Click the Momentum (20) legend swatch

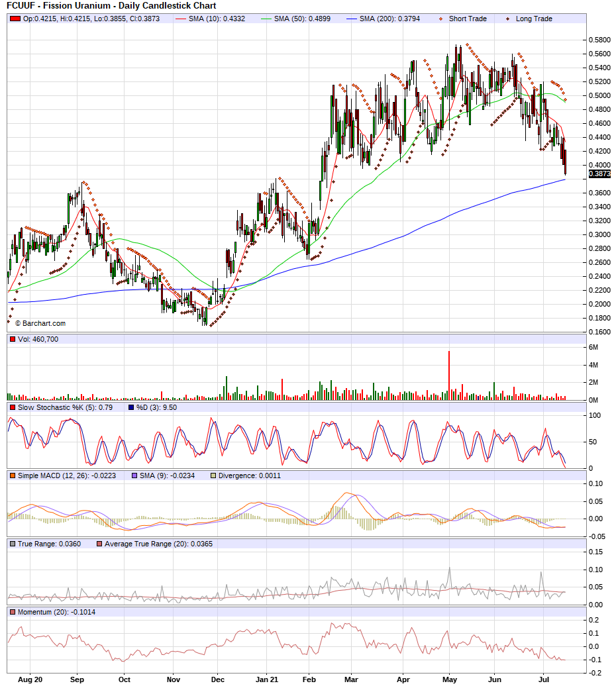click(x=13, y=613)
